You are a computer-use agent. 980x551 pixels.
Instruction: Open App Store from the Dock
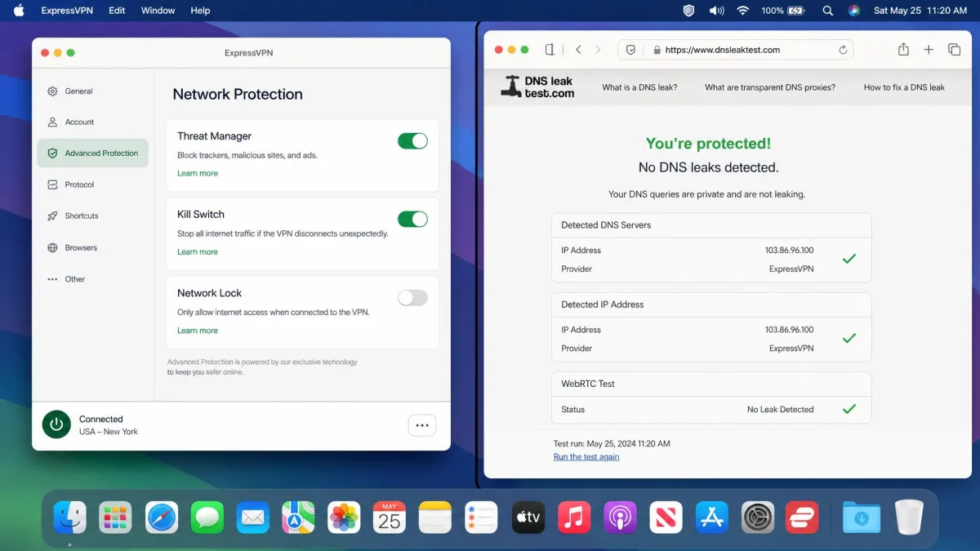point(711,517)
